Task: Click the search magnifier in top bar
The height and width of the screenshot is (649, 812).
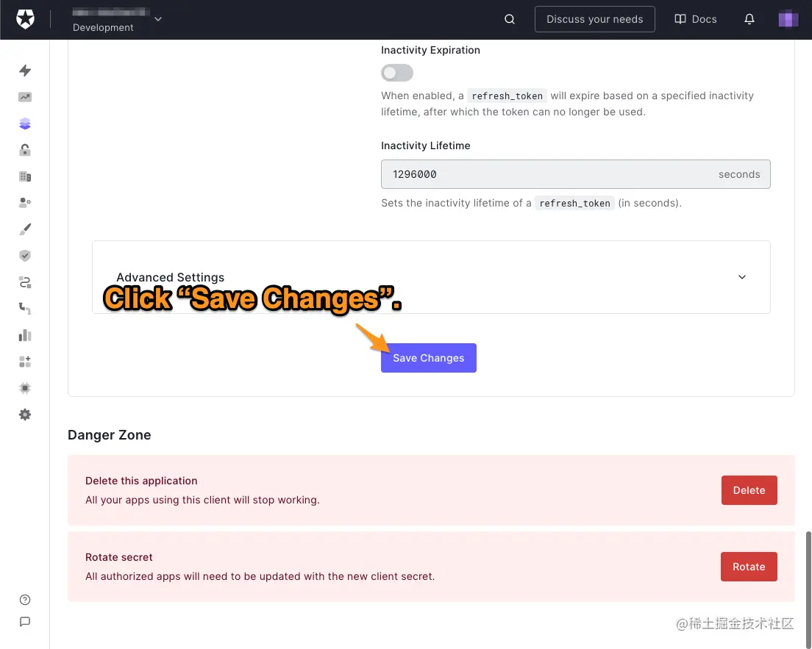Action: click(510, 19)
